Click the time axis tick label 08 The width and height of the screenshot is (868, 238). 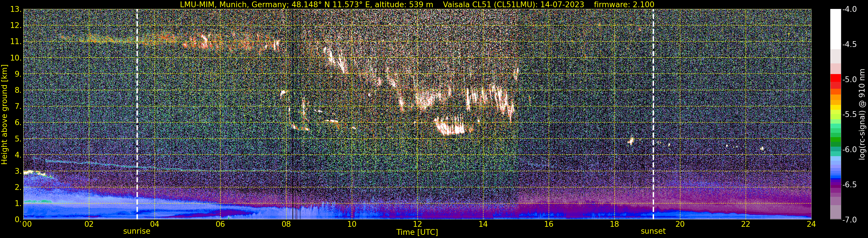click(x=286, y=224)
